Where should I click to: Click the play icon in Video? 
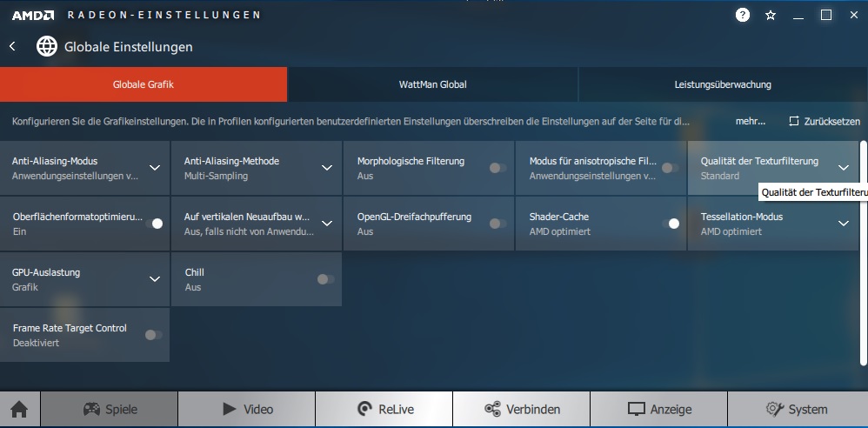coord(230,409)
